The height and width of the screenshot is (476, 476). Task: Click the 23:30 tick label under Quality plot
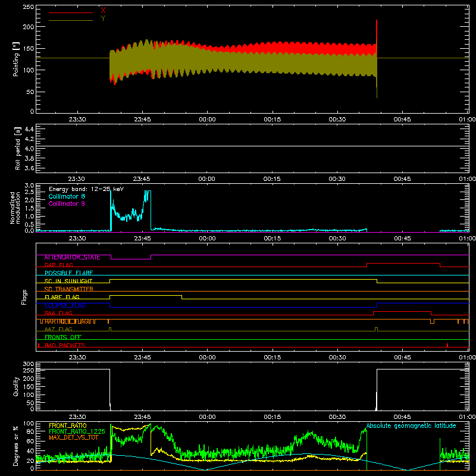(x=77, y=417)
